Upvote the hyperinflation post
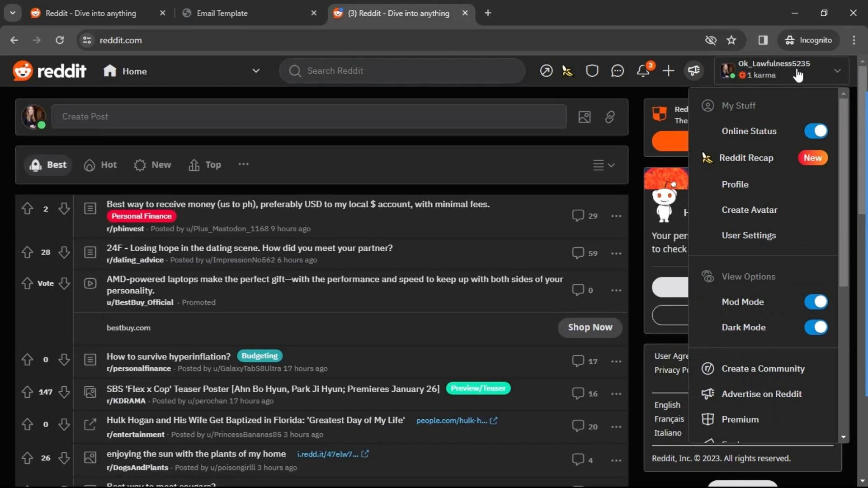Image resolution: width=868 pixels, height=488 pixels. point(27,360)
